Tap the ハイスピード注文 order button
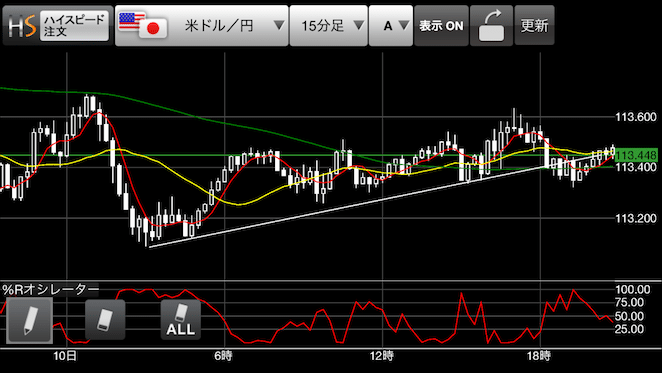This screenshot has height=373, width=662. coord(74,26)
